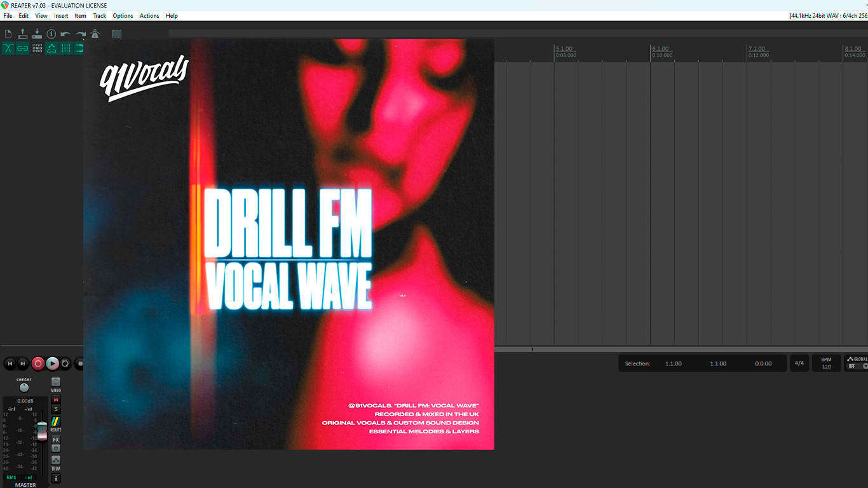This screenshot has width=868, height=488.
Task: Open the Options menu
Action: coord(123,16)
